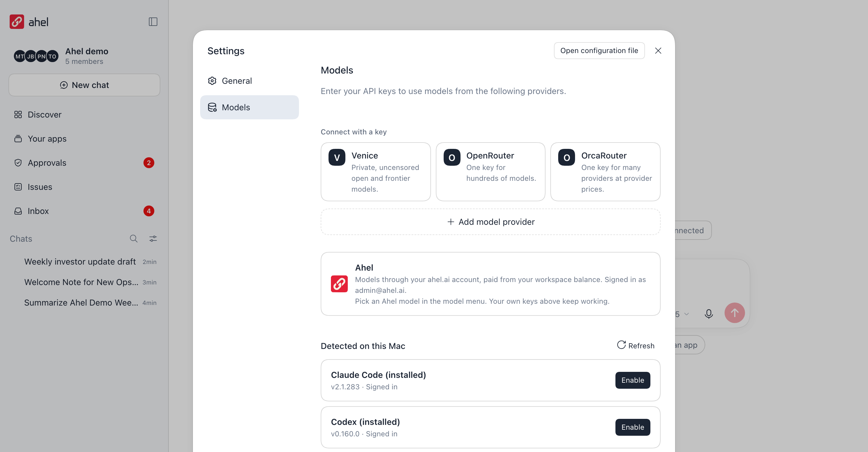This screenshot has width=868, height=452.
Task: Select the OrcaRouter provider card
Action: click(605, 172)
